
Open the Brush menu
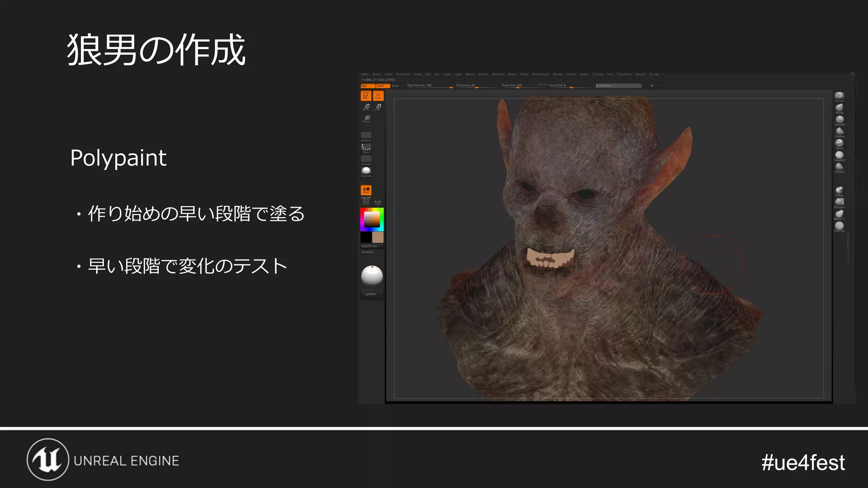pos(377,74)
